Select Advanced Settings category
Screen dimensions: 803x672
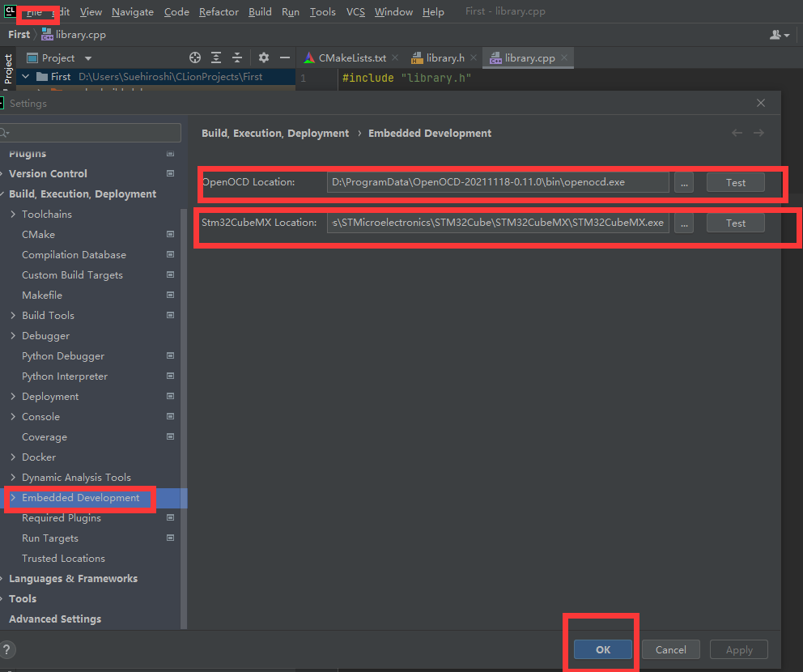tap(55, 619)
